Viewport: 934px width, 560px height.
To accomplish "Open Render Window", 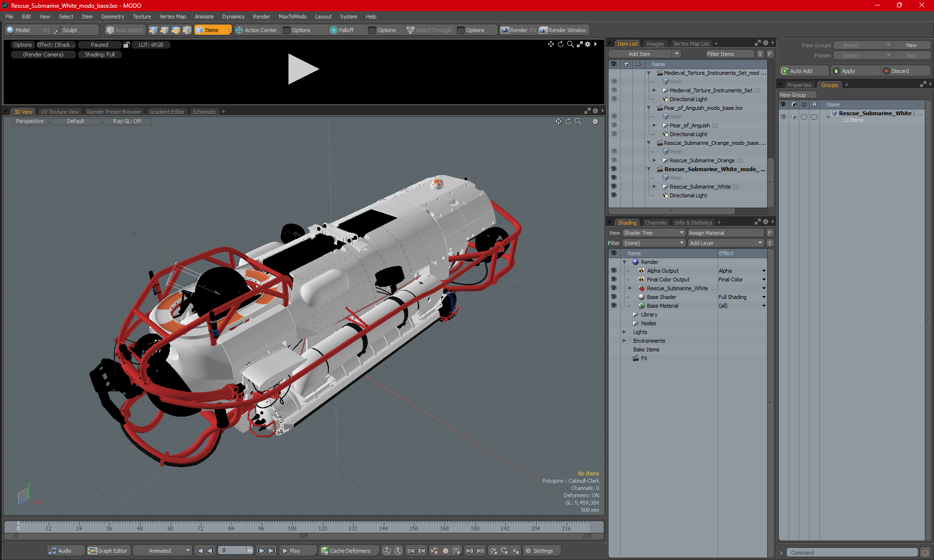I will tap(563, 30).
